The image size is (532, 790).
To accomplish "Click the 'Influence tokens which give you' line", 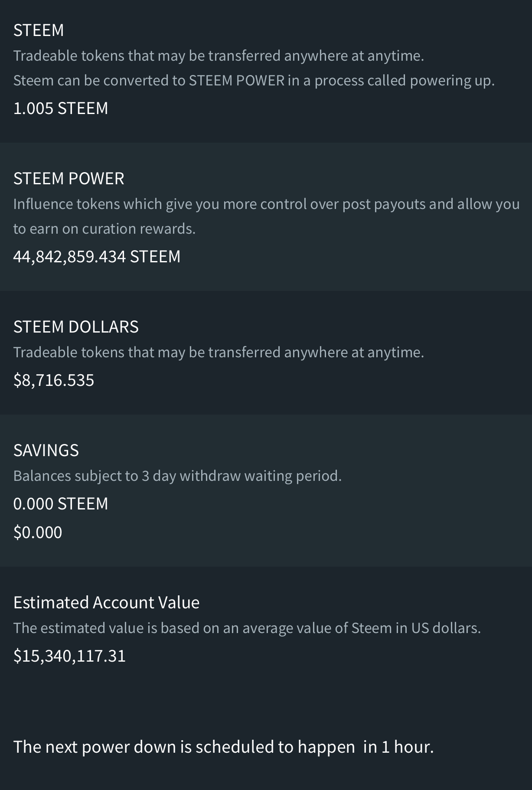I will [x=266, y=204].
